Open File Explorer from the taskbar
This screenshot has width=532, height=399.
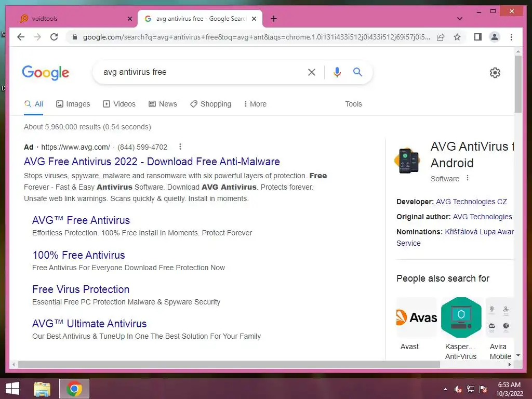pyautogui.click(x=42, y=389)
